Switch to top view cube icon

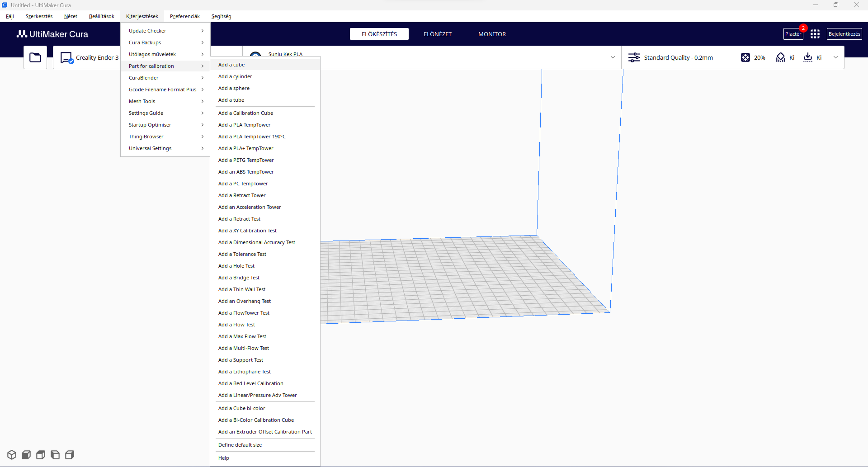click(41, 455)
